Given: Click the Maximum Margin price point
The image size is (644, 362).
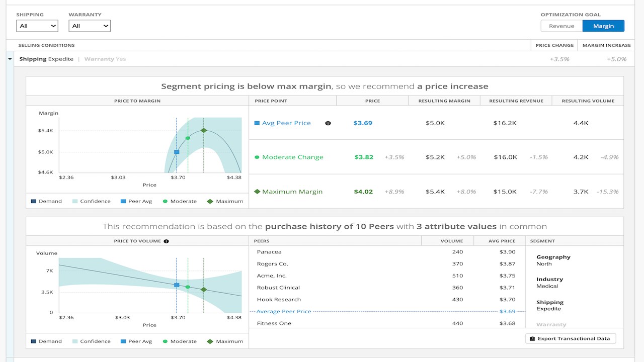Looking at the screenshot, I should tap(292, 192).
